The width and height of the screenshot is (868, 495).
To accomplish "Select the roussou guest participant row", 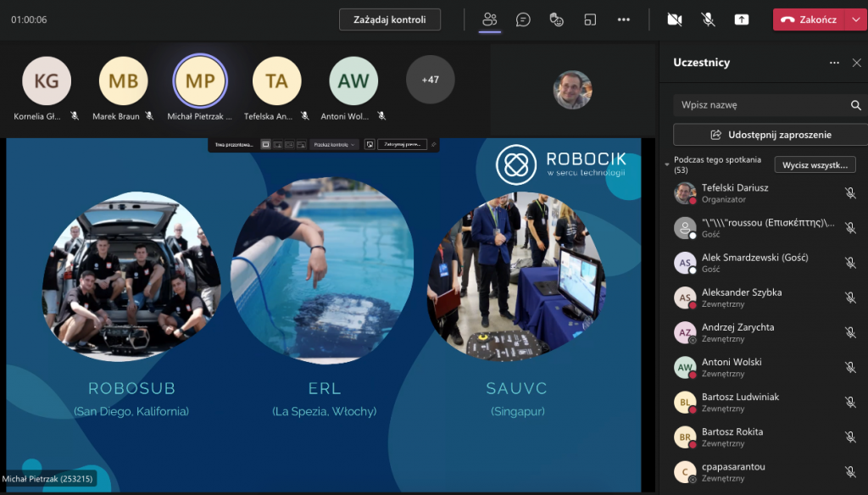I will 766,227.
